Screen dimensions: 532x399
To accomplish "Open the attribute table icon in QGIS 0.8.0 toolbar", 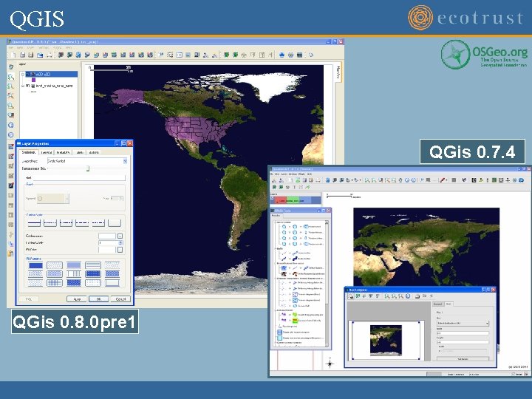I will pyautogui.click(x=179, y=55).
